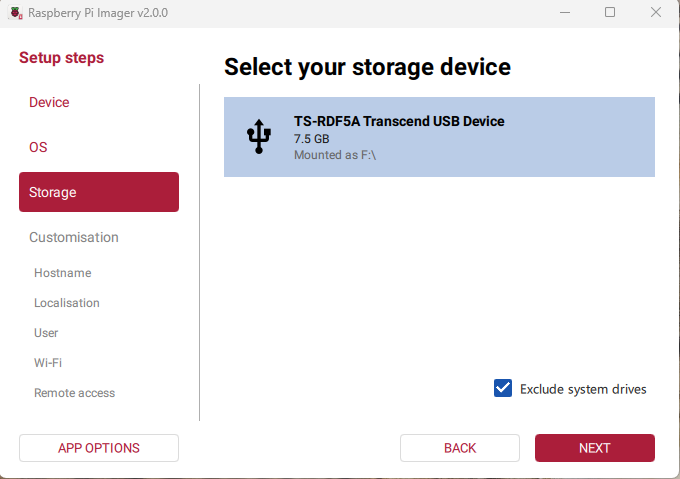Open APP OPTIONS
Screen dimensions: 680x479
pyautogui.click(x=99, y=448)
